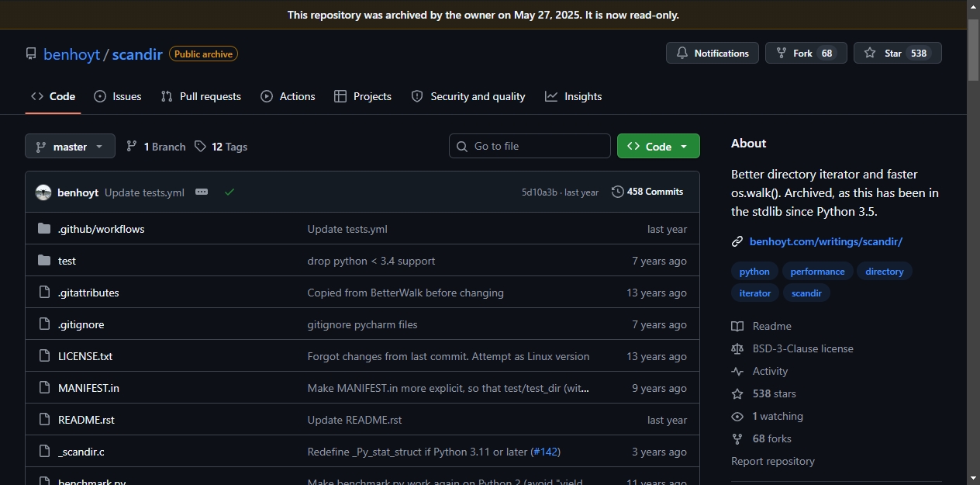
Task: Click the star icon in Star button
Action: click(870, 53)
